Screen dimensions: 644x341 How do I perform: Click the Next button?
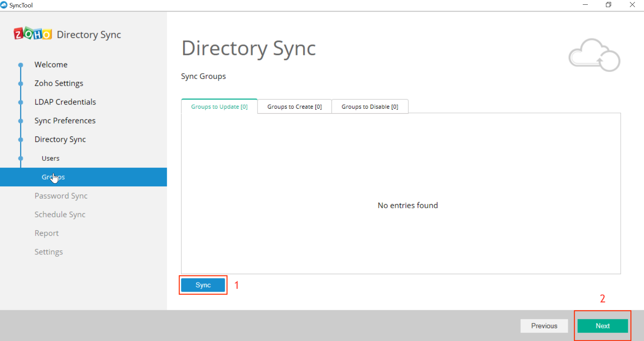(x=602, y=326)
